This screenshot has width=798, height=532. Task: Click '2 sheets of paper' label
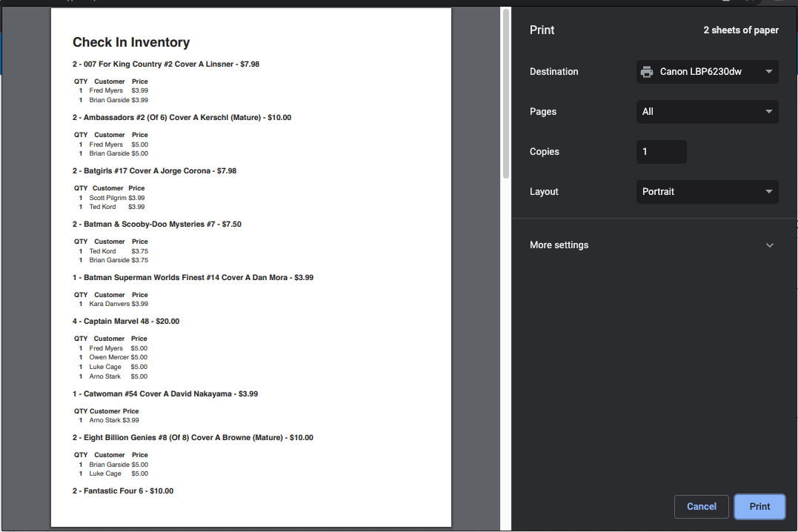740,30
